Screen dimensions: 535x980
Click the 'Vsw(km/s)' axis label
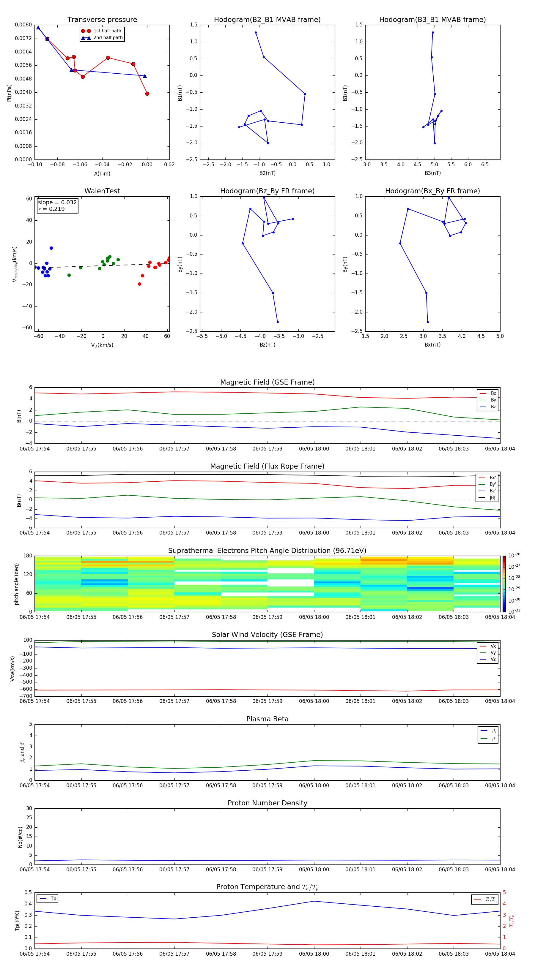tap(12, 668)
